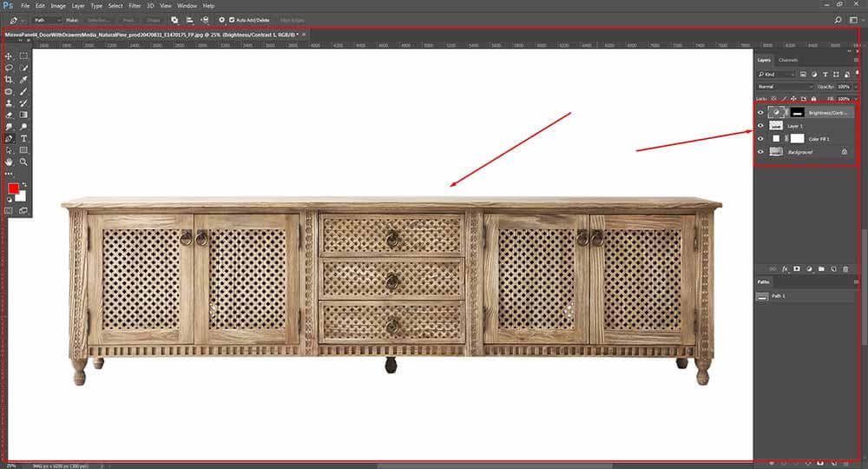Change the screen mode

click(x=23, y=211)
